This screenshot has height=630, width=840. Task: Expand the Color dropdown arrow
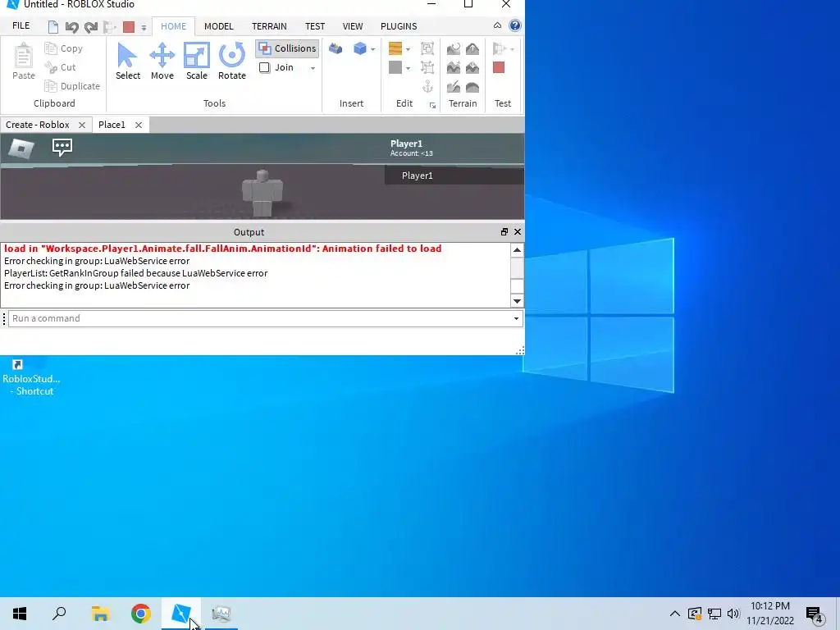pos(409,68)
